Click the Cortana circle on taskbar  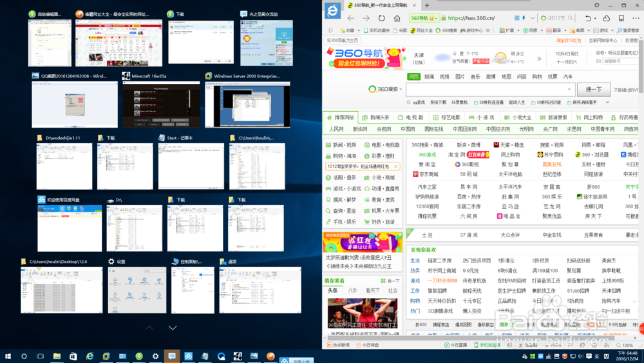(x=24, y=356)
